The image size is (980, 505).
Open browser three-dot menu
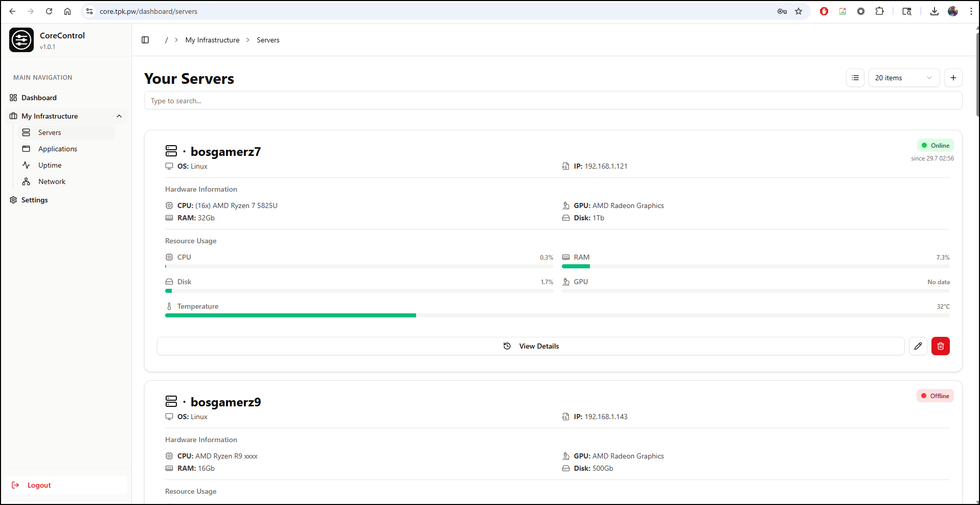(971, 11)
